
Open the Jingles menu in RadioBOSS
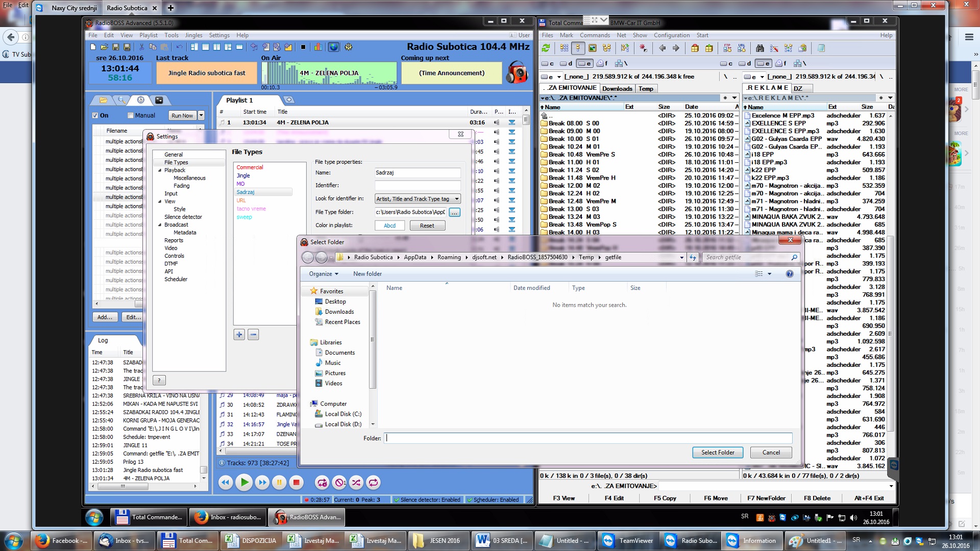click(x=193, y=35)
